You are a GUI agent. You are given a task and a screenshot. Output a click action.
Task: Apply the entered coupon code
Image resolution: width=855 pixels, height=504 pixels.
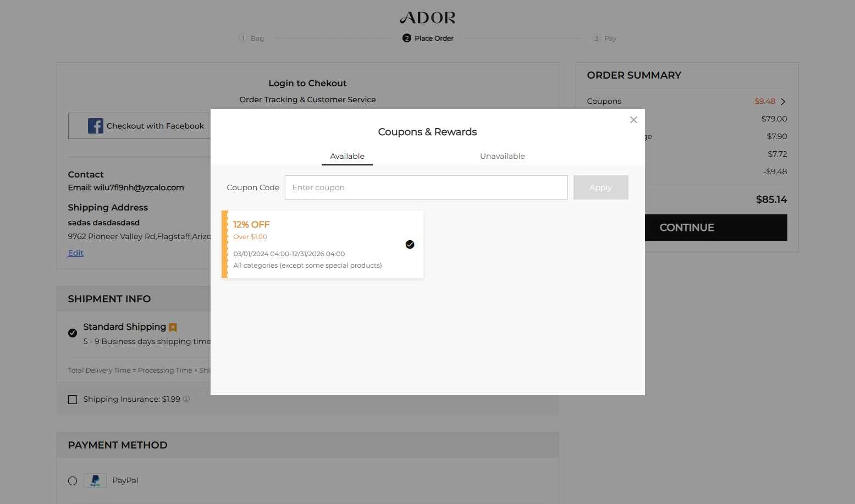point(600,187)
